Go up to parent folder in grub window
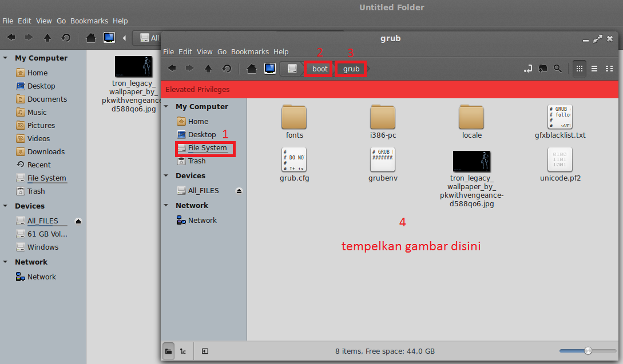Screen dimensions: 623x364 208,69
